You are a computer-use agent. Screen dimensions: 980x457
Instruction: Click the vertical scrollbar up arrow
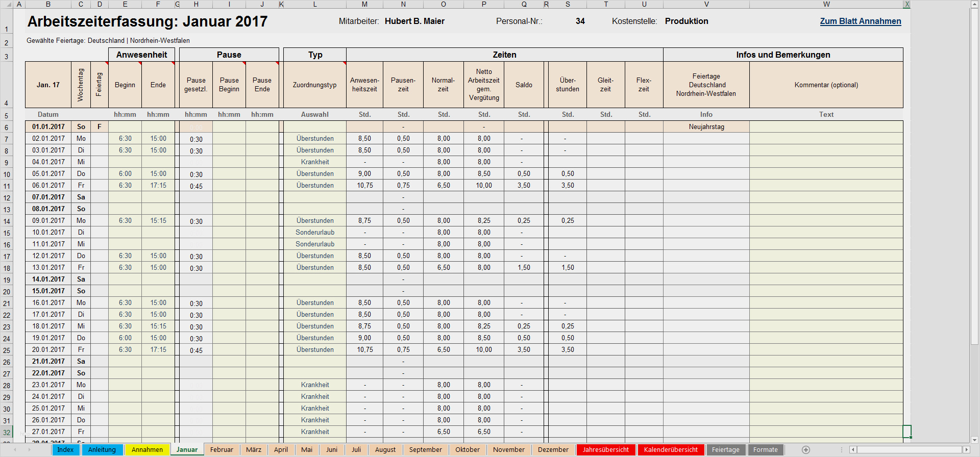coord(974,4)
